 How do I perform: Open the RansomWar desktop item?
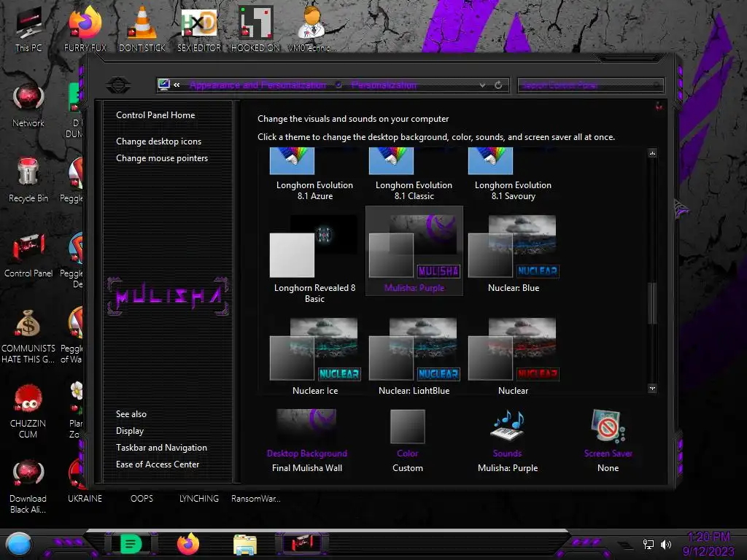point(256,499)
